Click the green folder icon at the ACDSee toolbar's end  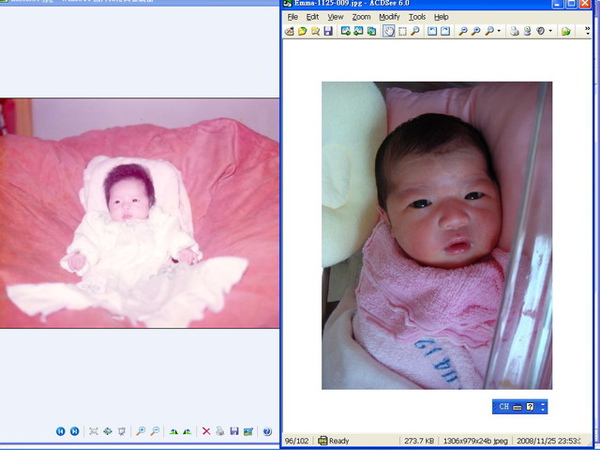(566, 31)
